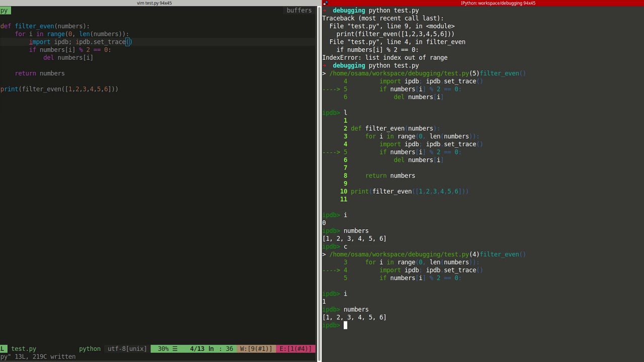This screenshot has width=644, height=362.
Task: Click the '13L, 219C written' message
Action: (x=45, y=356)
